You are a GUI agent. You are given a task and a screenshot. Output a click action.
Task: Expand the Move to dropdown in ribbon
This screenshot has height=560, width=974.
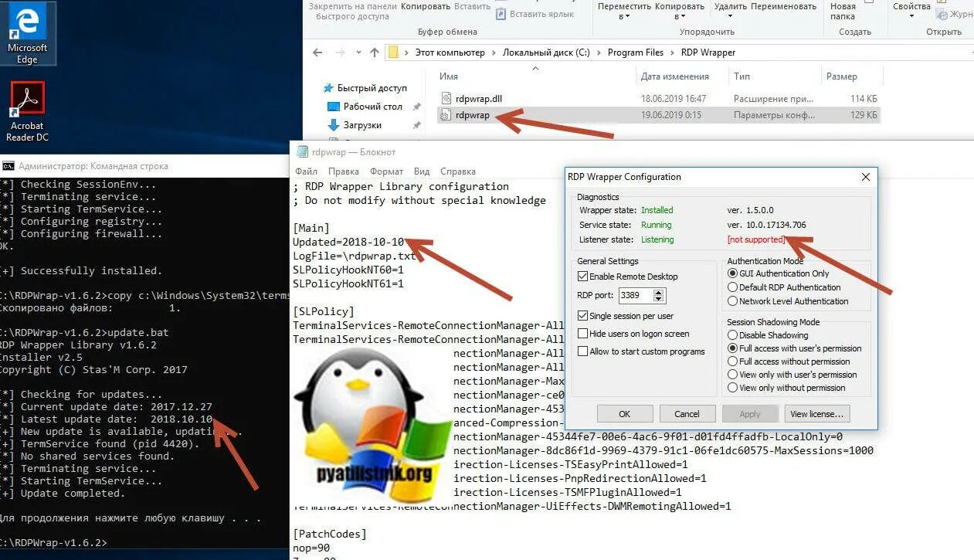pos(626,16)
